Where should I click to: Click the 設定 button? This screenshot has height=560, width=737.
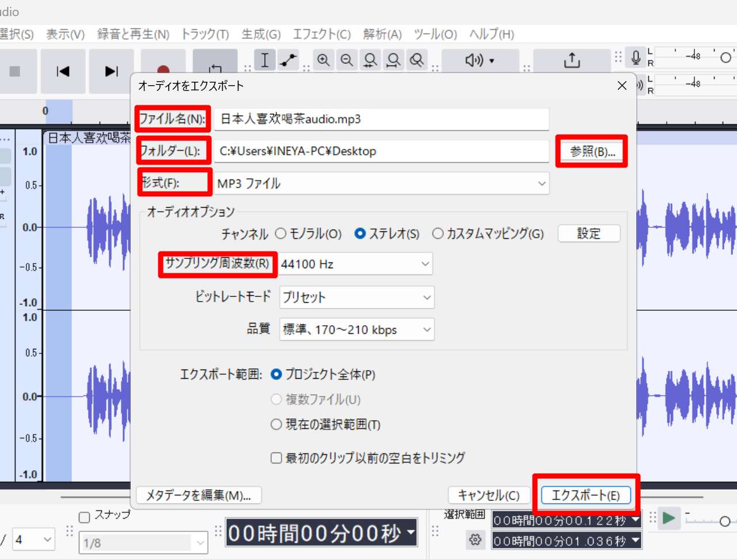(x=589, y=234)
